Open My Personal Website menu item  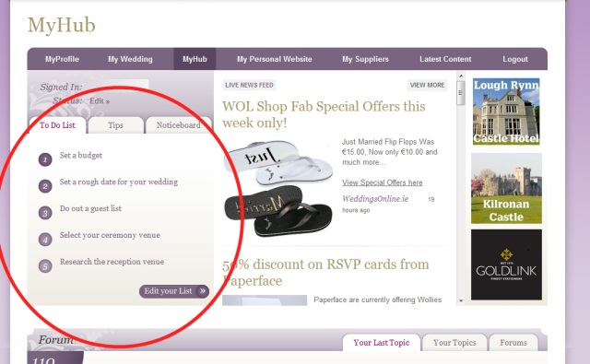275,59
